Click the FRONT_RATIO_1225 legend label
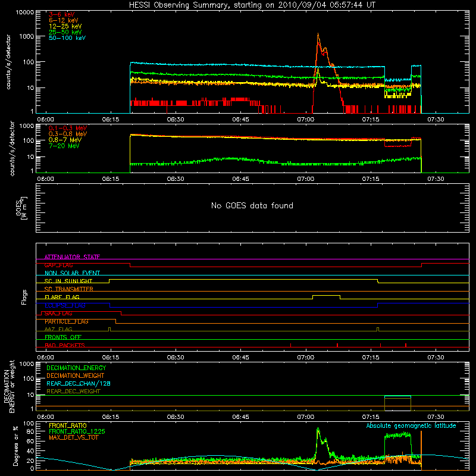This screenshot has width=476, height=476. point(77,431)
